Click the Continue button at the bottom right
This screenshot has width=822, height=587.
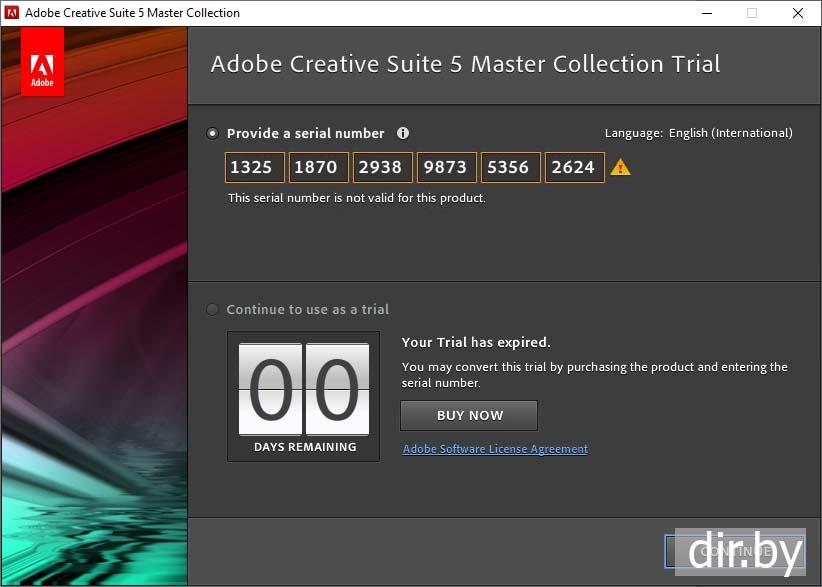(734, 551)
